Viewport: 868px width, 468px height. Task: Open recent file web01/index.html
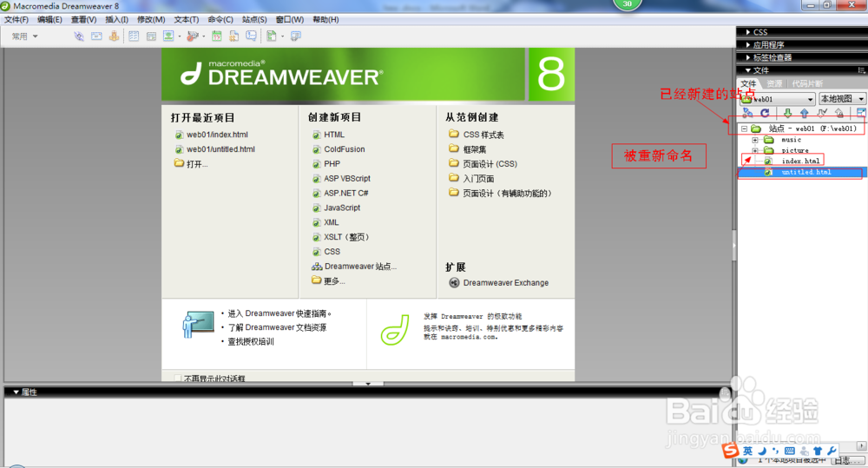coord(217,135)
